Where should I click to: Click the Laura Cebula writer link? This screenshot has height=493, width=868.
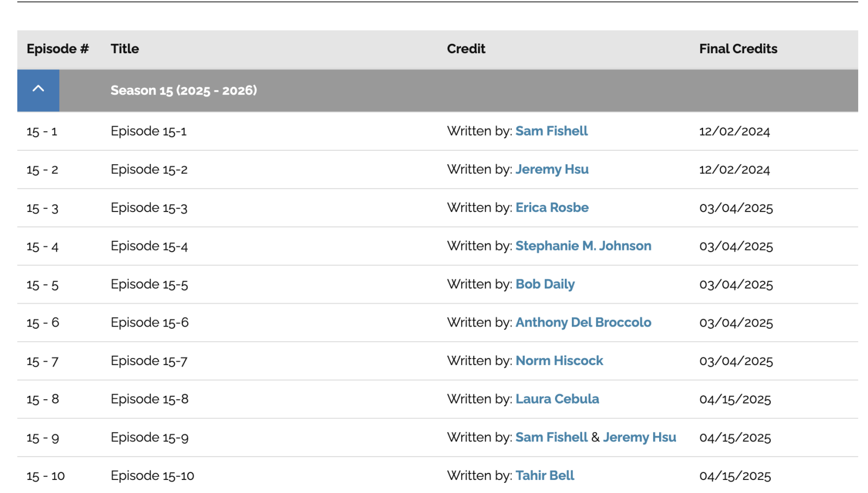point(557,399)
